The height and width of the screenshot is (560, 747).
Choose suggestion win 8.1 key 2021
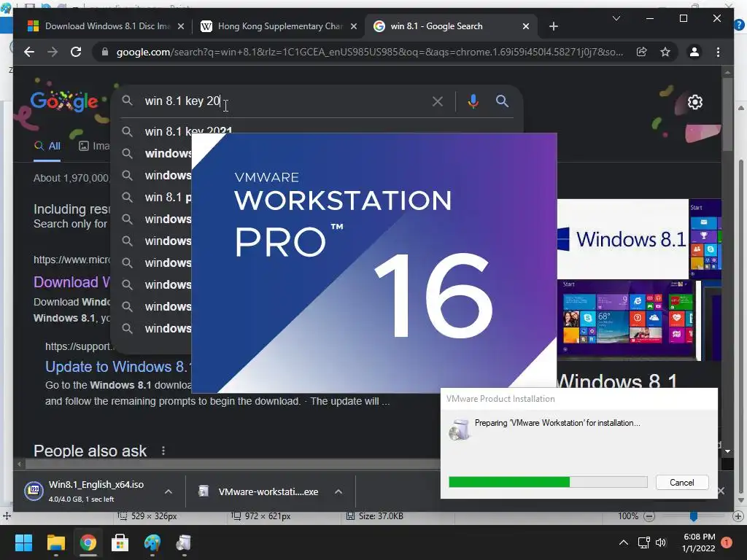(189, 131)
